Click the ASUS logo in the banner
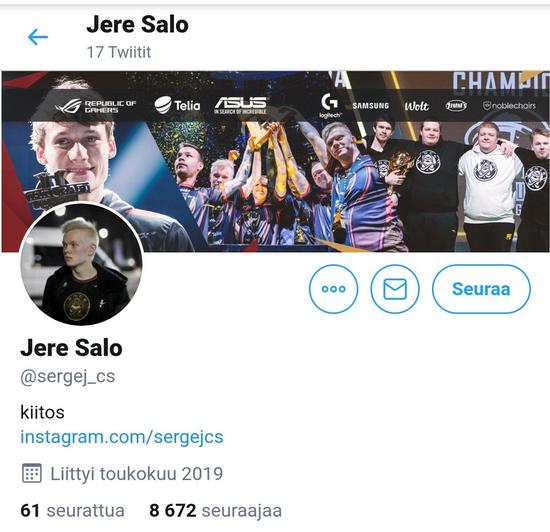Screen dimensions: 550x532 click(x=241, y=105)
